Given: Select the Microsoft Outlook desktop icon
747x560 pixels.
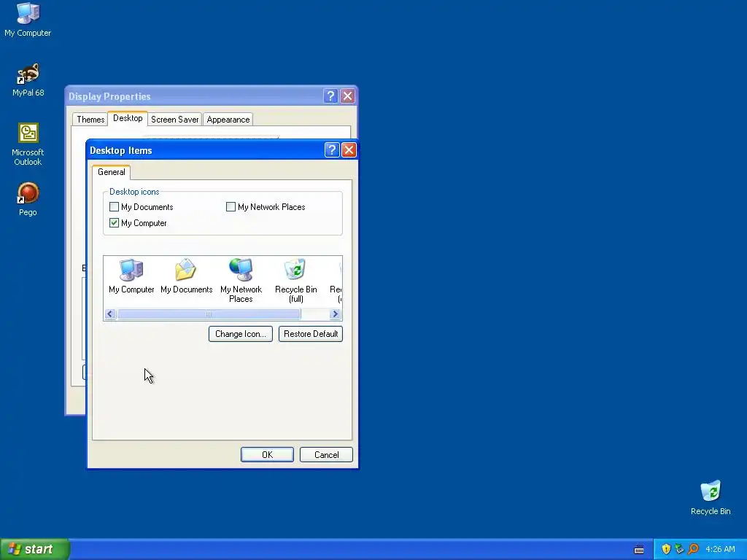Looking at the screenshot, I should click(x=28, y=144).
